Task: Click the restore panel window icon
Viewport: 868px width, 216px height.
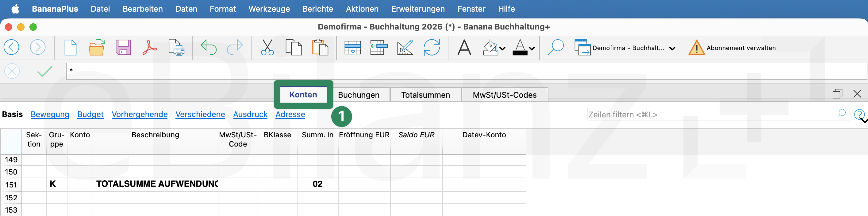Action: tap(838, 94)
